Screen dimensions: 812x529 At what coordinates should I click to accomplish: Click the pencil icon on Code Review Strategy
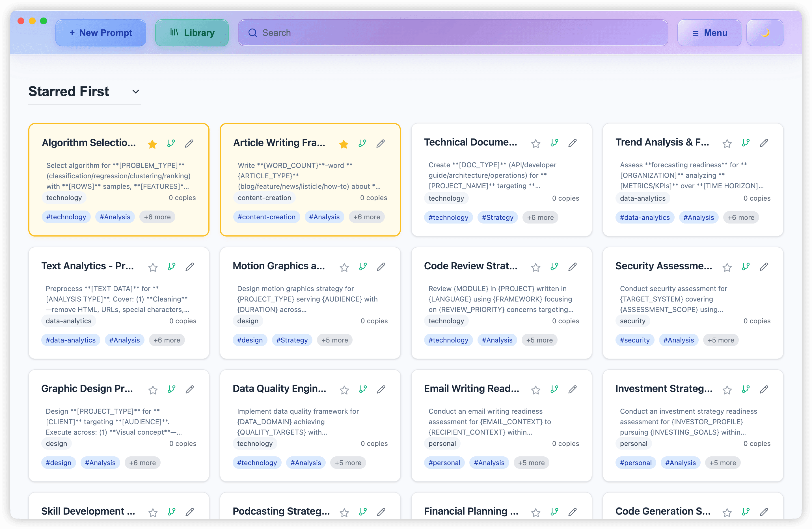[573, 267]
